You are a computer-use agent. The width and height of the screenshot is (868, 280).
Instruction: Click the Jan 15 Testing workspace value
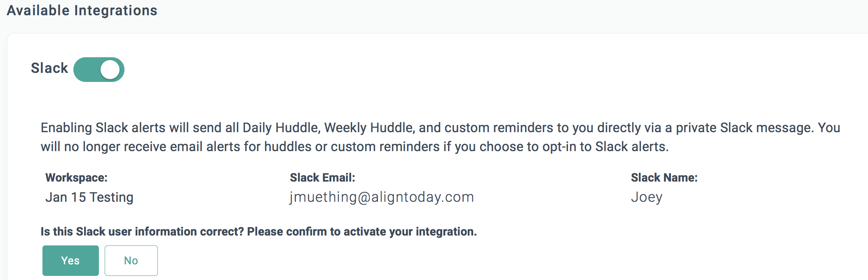[x=89, y=197]
